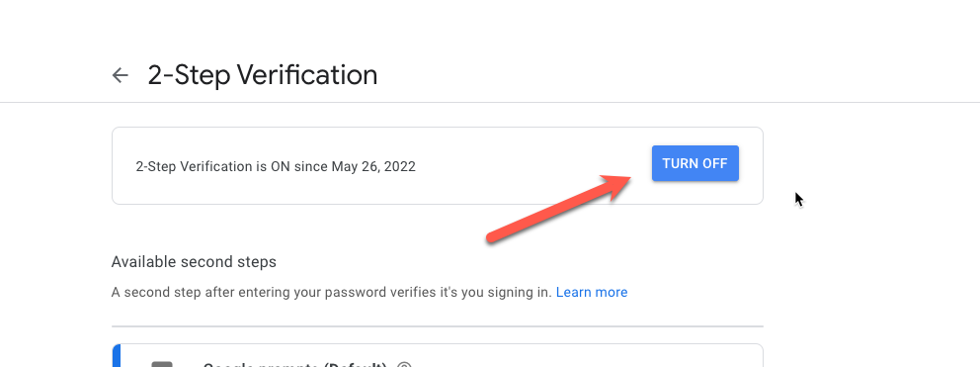Click the device icon in Google prompts card
Viewport: 980px width, 367px height.
click(162, 364)
